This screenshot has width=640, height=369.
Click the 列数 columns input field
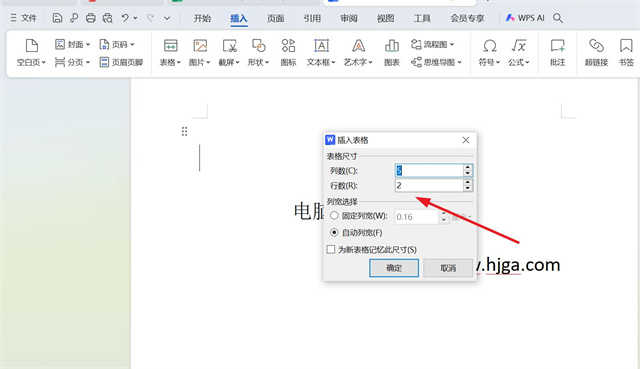[x=429, y=171]
